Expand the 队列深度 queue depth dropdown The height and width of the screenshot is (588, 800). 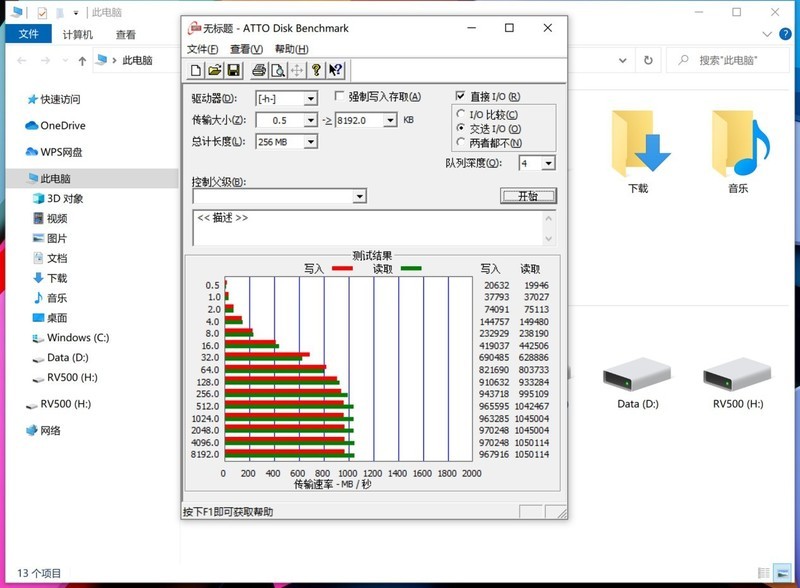549,163
